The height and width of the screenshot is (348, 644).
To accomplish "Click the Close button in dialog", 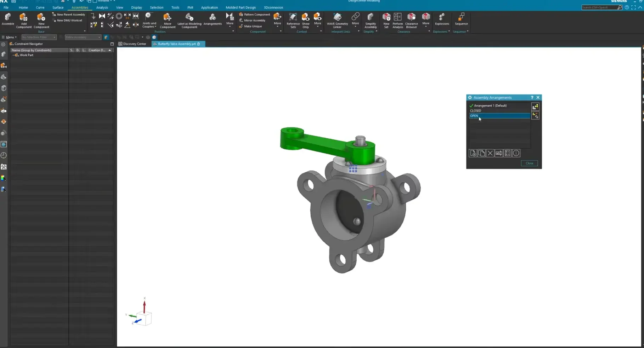I will 529,163.
